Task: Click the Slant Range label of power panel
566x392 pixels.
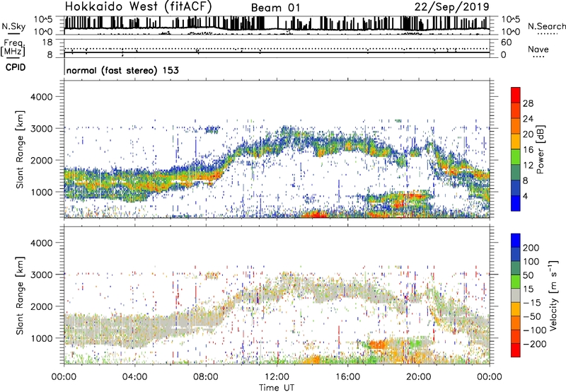Action: [20, 149]
